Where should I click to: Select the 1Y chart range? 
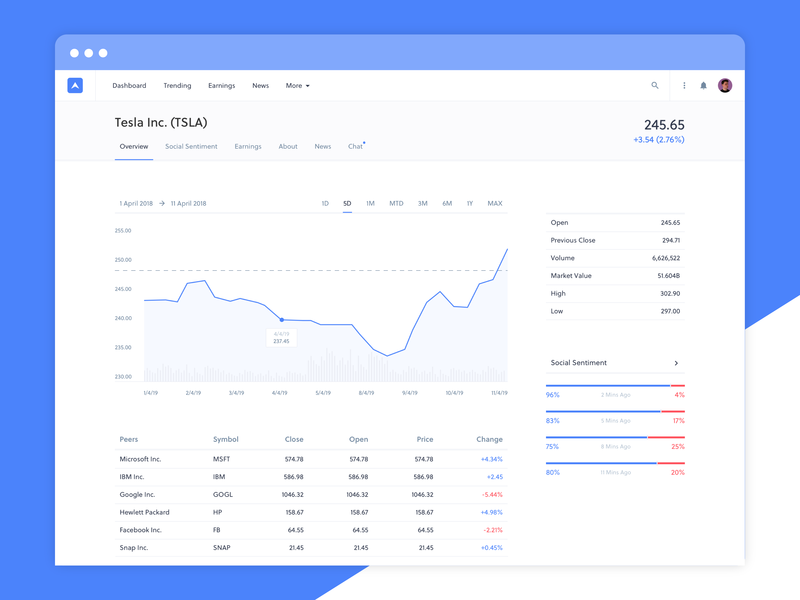(470, 203)
